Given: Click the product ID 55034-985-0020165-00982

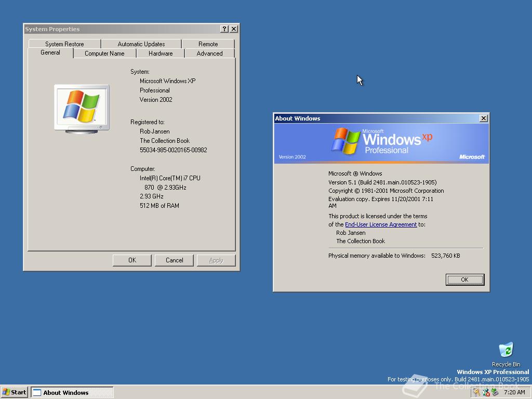Looking at the screenshot, I should click(174, 150).
